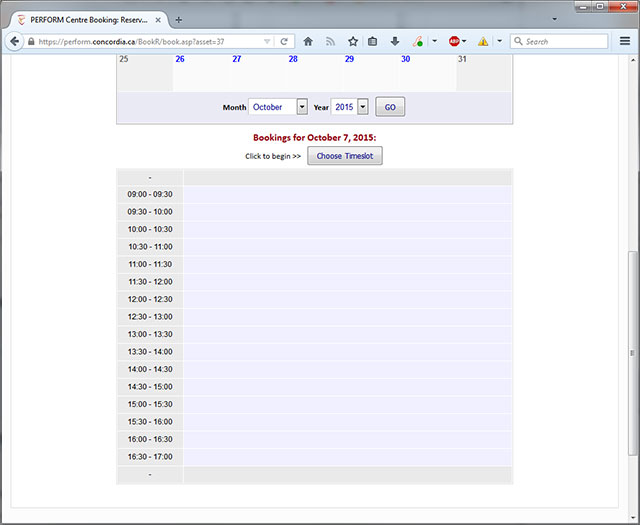The width and height of the screenshot is (640, 525).
Task: Open the Firefox hamburger menu
Action: click(625, 42)
